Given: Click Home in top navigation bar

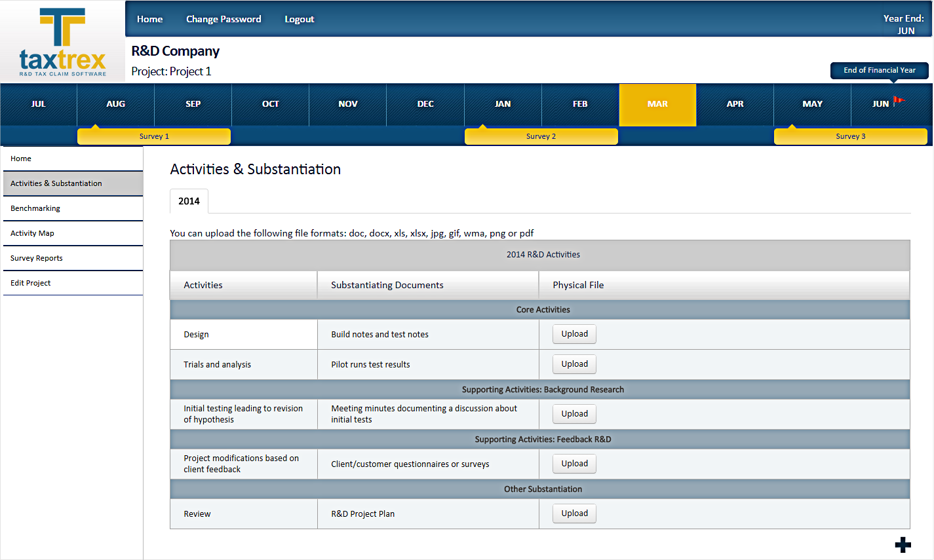Looking at the screenshot, I should [x=149, y=19].
